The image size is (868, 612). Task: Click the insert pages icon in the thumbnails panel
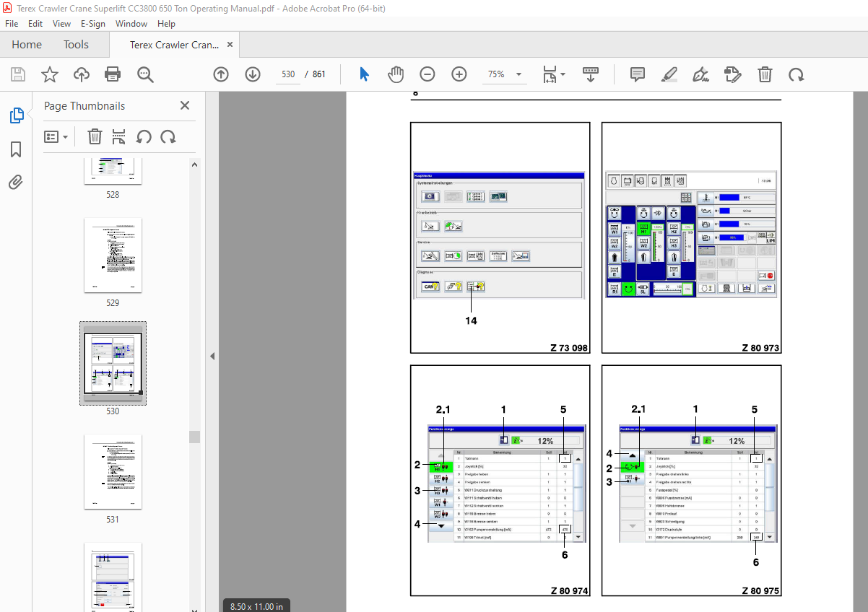[x=119, y=136]
